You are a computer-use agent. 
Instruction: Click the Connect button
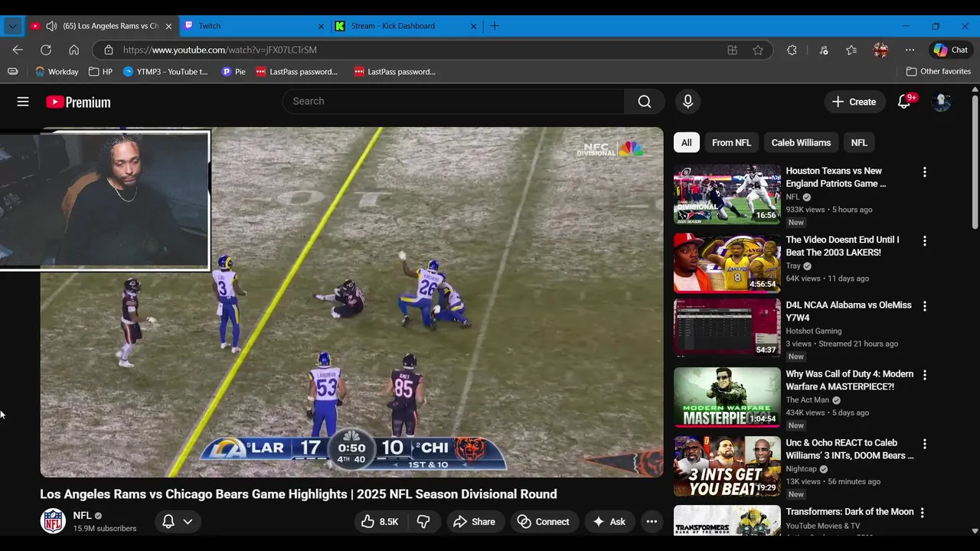click(544, 522)
